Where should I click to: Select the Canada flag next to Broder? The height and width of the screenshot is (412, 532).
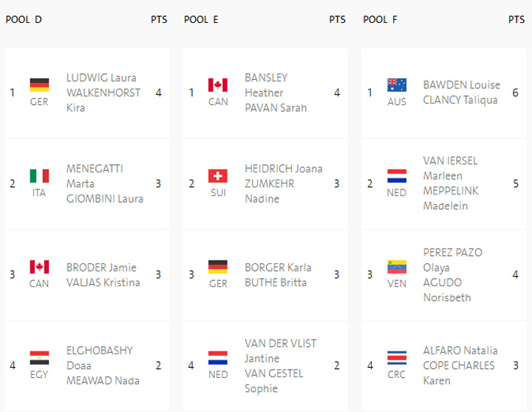coord(39,267)
